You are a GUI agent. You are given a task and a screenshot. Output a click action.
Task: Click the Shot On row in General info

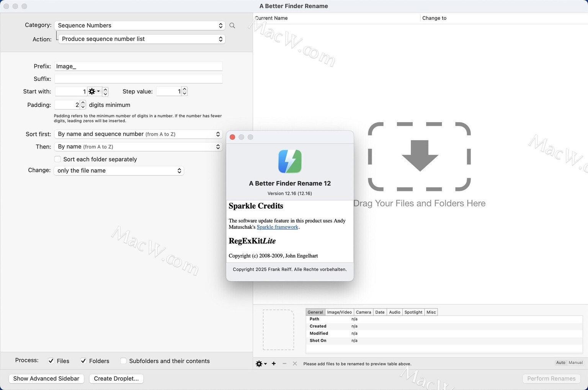tap(444, 341)
